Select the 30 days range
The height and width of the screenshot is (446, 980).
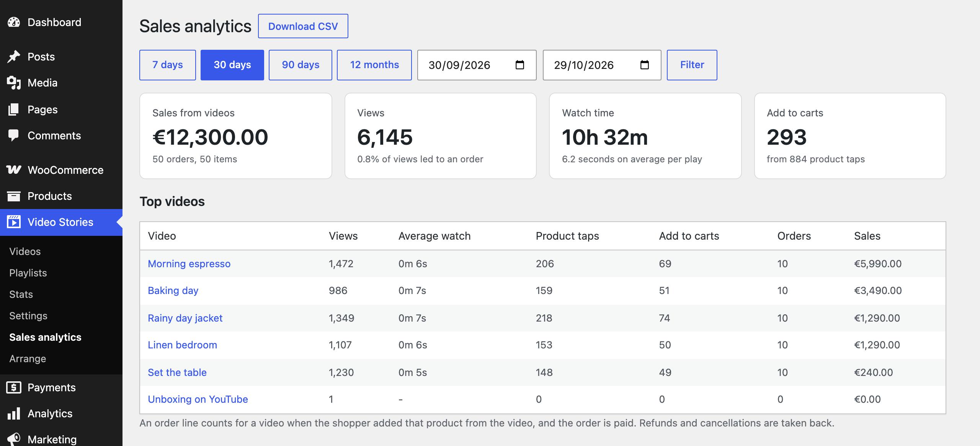(x=232, y=65)
